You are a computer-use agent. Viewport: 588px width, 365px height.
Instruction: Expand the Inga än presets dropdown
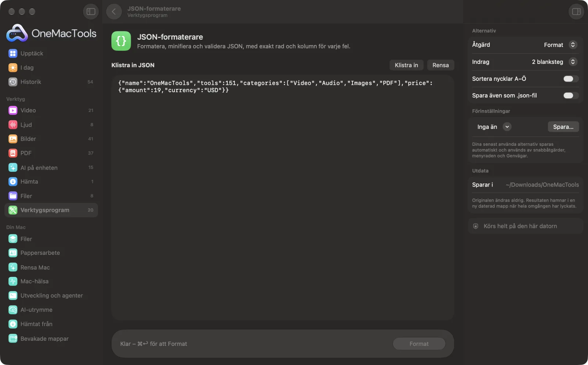point(507,127)
